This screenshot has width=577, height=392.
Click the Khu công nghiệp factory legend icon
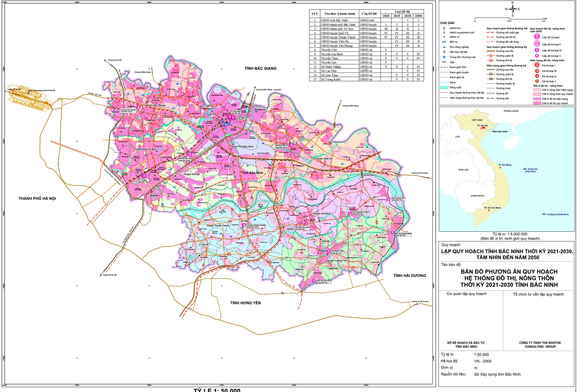(x=444, y=47)
